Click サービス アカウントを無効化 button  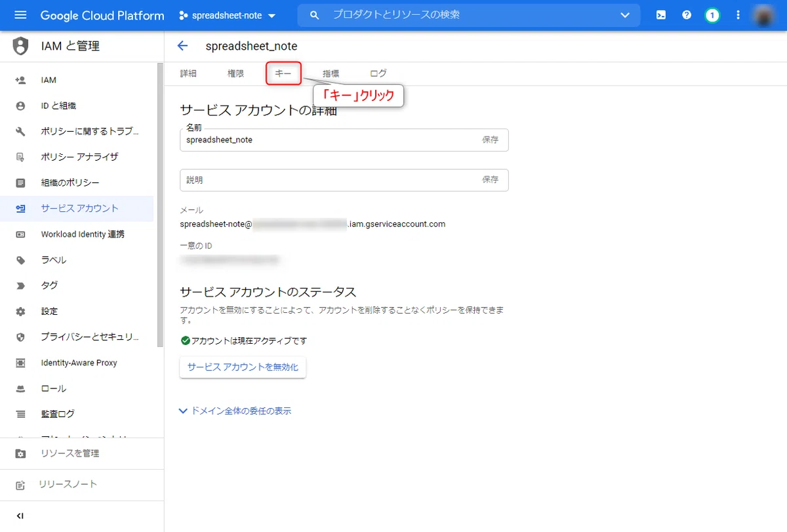[243, 367]
